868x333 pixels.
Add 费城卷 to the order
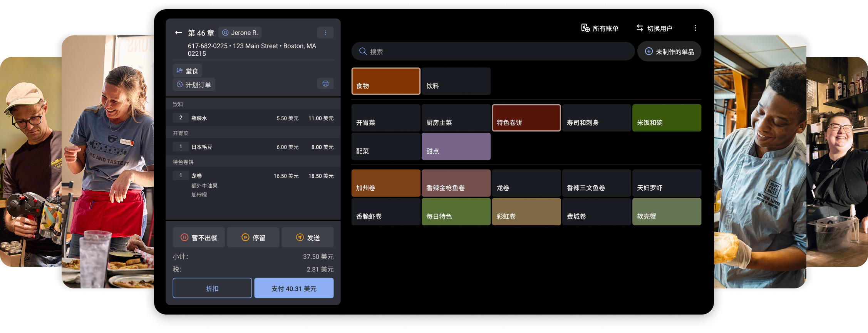tap(597, 211)
